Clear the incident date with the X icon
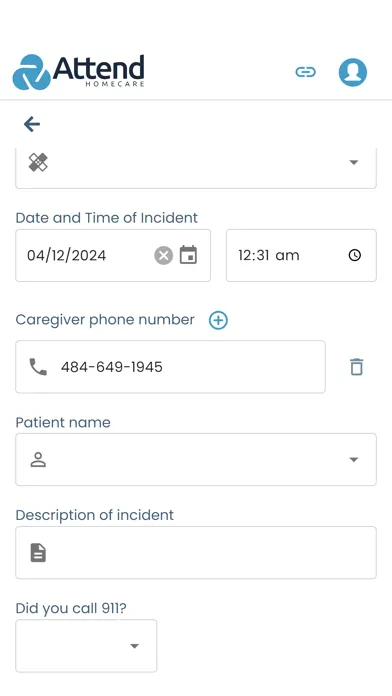392x696 pixels. pos(163,256)
